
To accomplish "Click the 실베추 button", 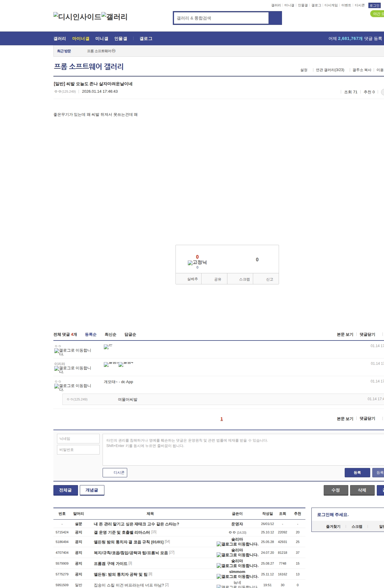I will point(192,279).
